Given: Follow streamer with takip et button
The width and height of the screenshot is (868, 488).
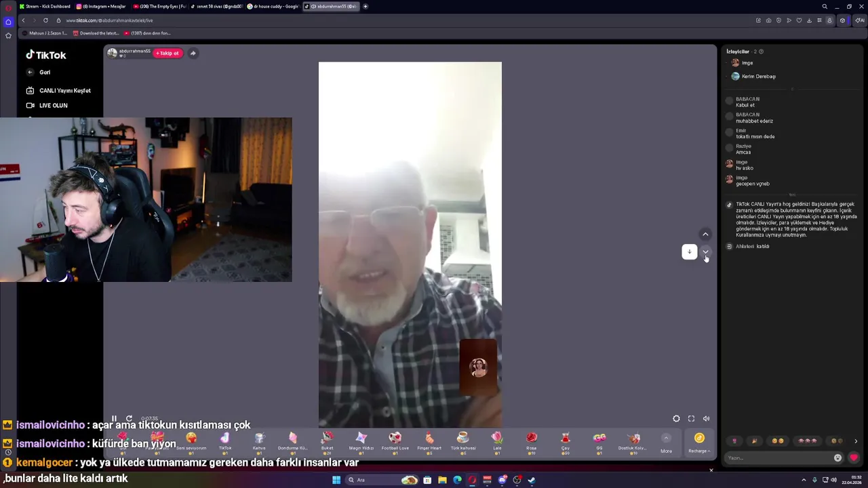Looking at the screenshot, I should coord(167,53).
